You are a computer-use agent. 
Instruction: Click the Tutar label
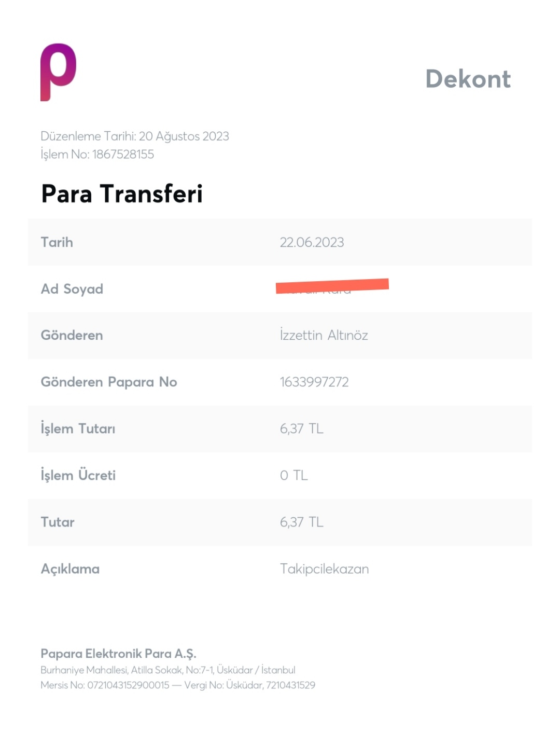pyautogui.click(x=58, y=522)
